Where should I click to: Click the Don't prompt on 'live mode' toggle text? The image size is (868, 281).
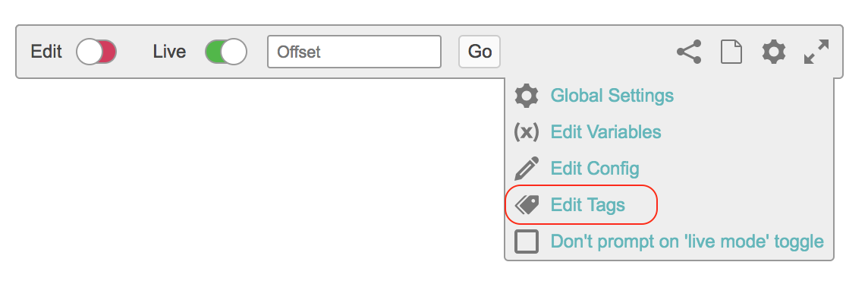point(687,242)
